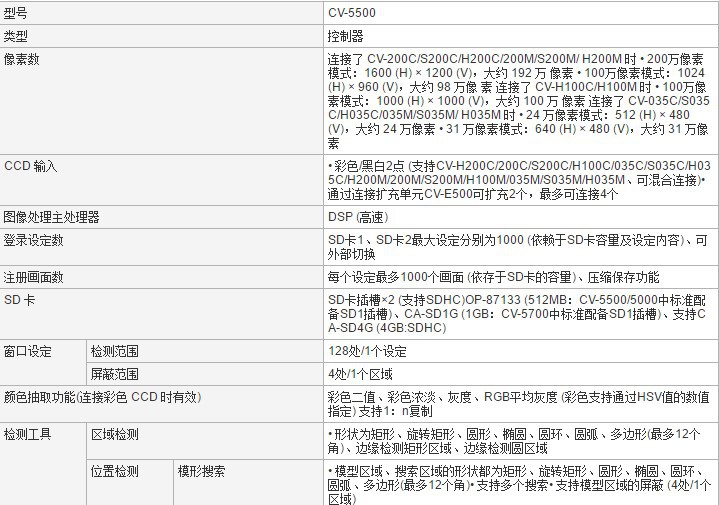This screenshot has width=719, height=505.
Task: Click the 区域检测 sub-label
Action: (115, 434)
